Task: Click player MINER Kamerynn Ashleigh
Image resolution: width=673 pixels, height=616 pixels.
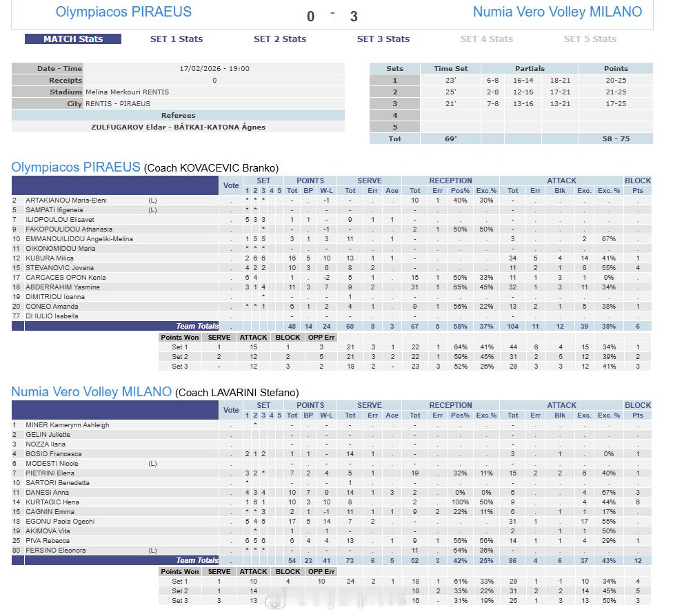Action: [x=68, y=424]
